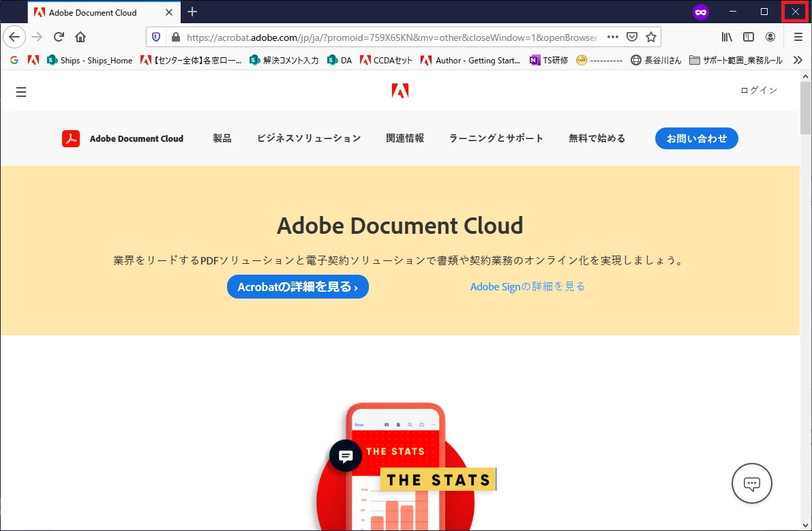The height and width of the screenshot is (531, 812).
Task: Open the Library bookshelf icon
Action: click(x=727, y=37)
